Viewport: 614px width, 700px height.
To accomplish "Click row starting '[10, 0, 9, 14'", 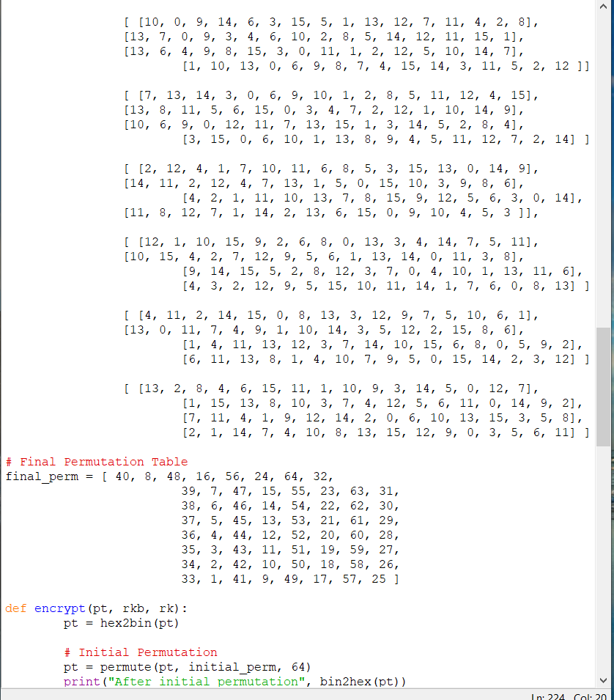I will pos(331,22).
